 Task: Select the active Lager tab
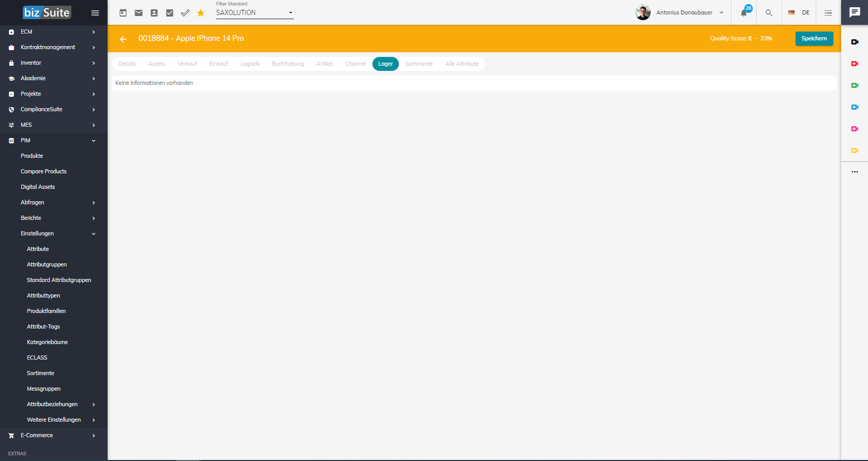click(x=385, y=64)
